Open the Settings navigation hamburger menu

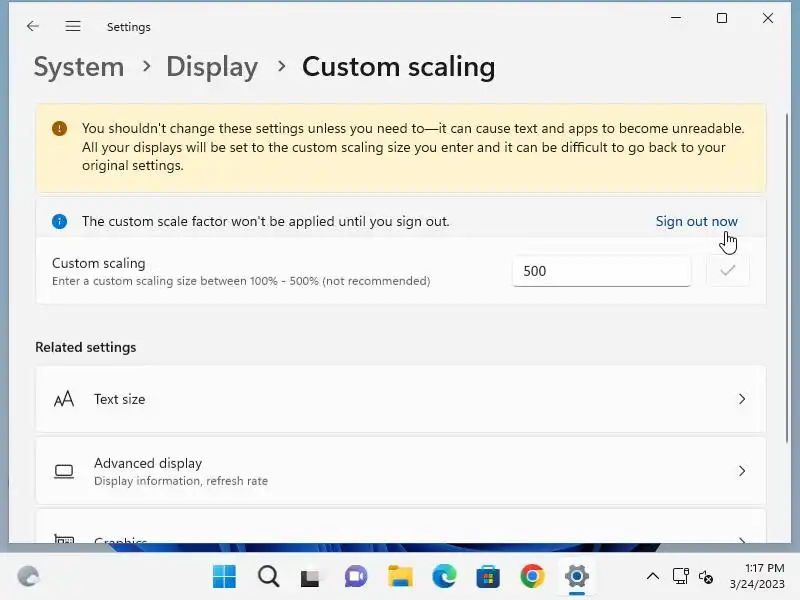point(73,27)
